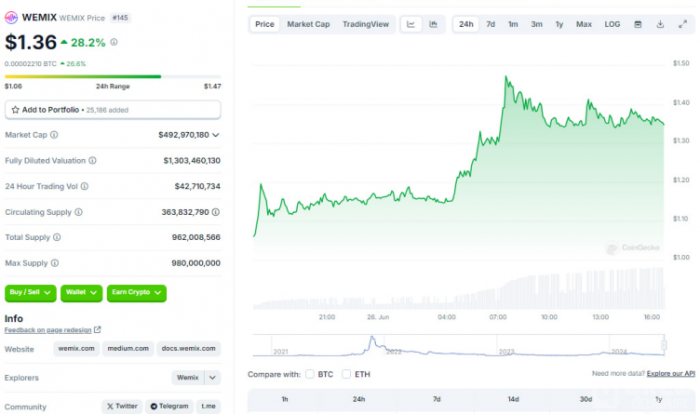Open info icon next to 363,832,790 value

216,212
